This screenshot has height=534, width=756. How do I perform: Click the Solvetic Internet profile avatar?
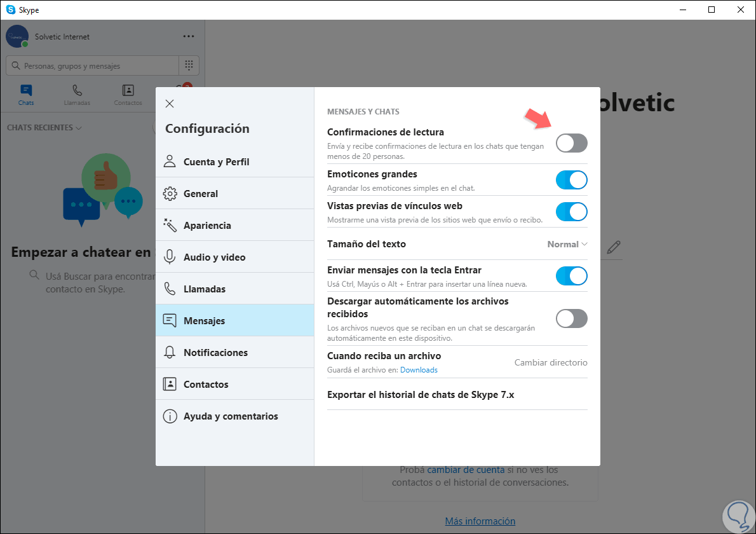(17, 37)
